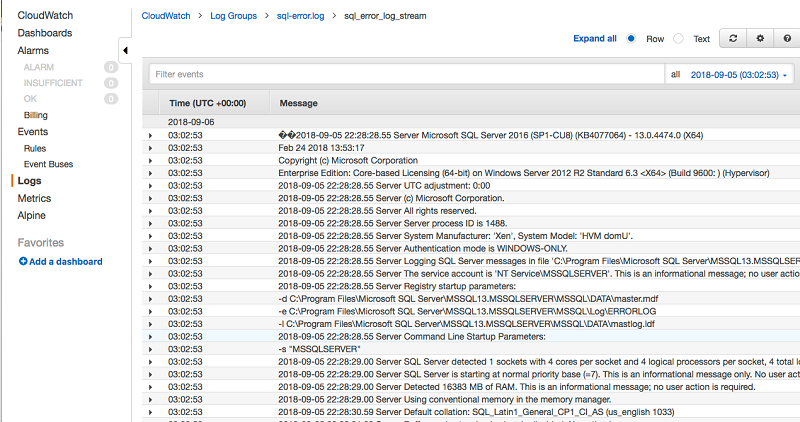The height and width of the screenshot is (422, 800).
Task: Click into the Filter events field
Action: click(x=407, y=74)
